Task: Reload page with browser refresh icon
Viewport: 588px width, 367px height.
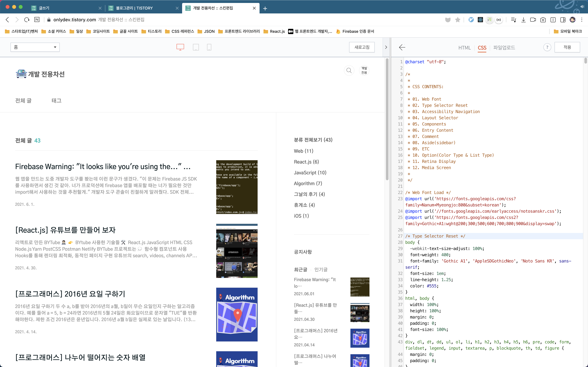Action: [x=27, y=20]
